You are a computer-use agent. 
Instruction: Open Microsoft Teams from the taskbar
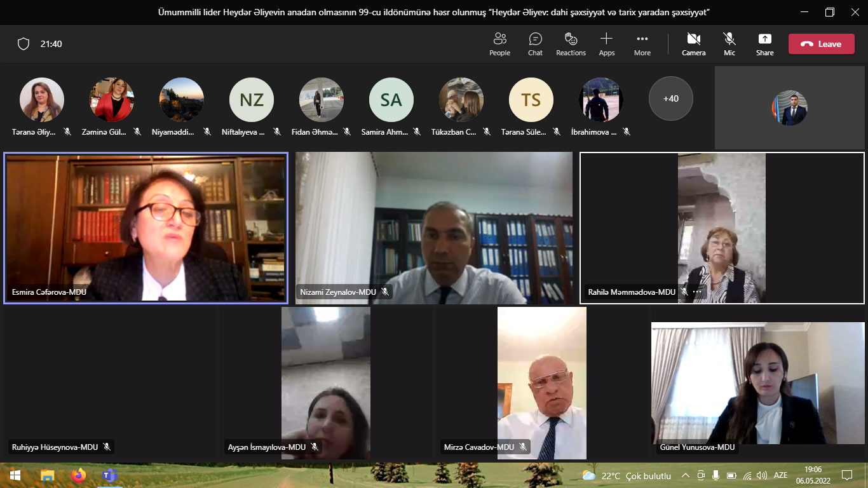(110, 475)
